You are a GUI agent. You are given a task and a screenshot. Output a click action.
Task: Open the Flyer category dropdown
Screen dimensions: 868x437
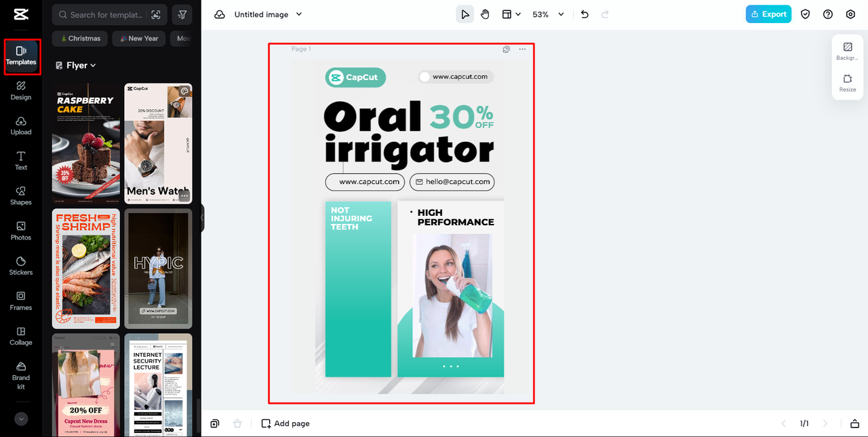pos(76,65)
